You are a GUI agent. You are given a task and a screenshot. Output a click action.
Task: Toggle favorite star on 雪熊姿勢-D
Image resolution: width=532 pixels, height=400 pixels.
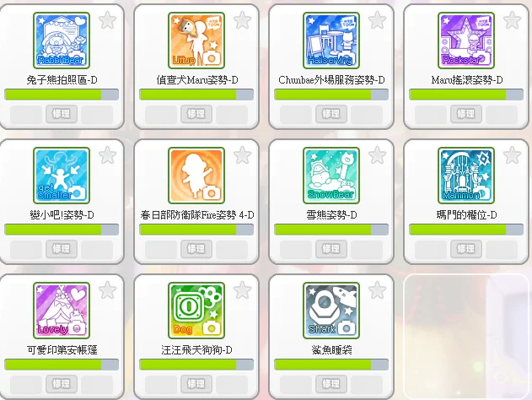[x=377, y=155]
